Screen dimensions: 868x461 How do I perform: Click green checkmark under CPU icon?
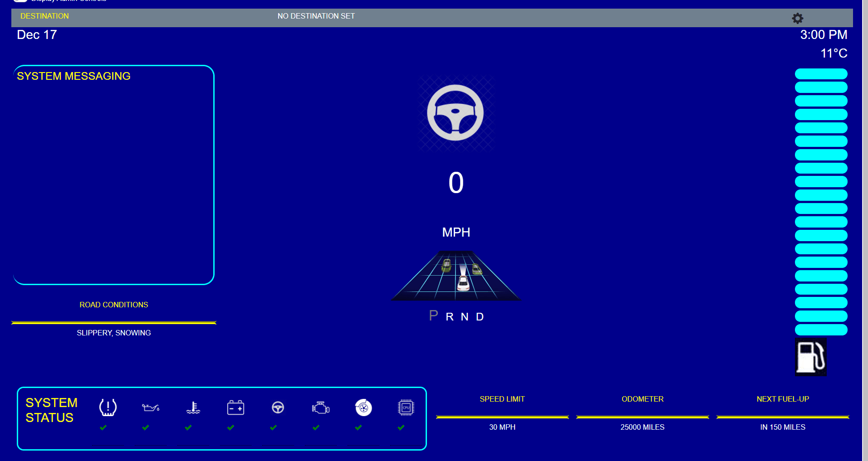[x=401, y=427]
